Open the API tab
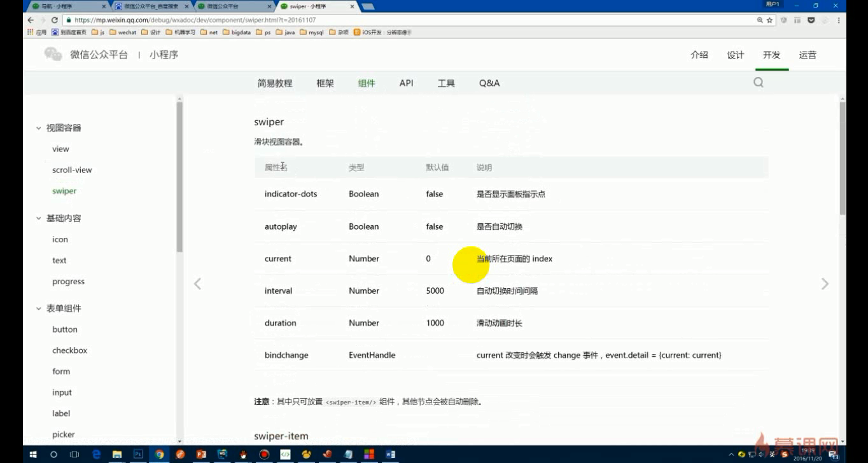The height and width of the screenshot is (463, 868). pyautogui.click(x=407, y=83)
